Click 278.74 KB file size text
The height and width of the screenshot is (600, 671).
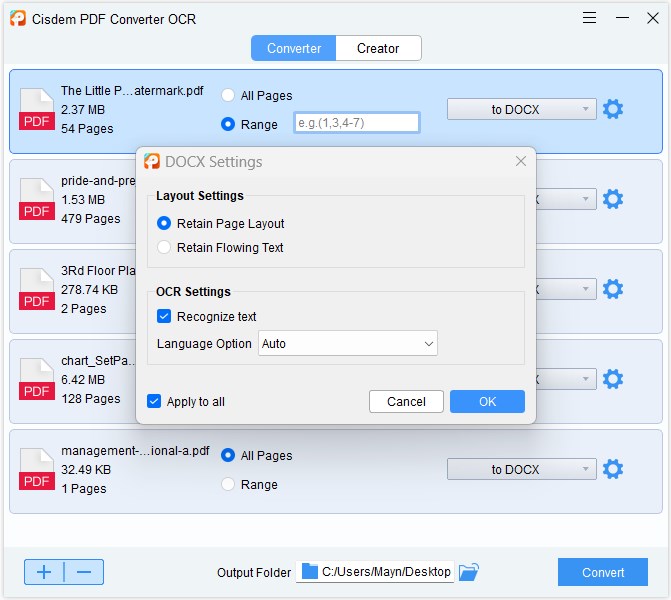pos(89,290)
